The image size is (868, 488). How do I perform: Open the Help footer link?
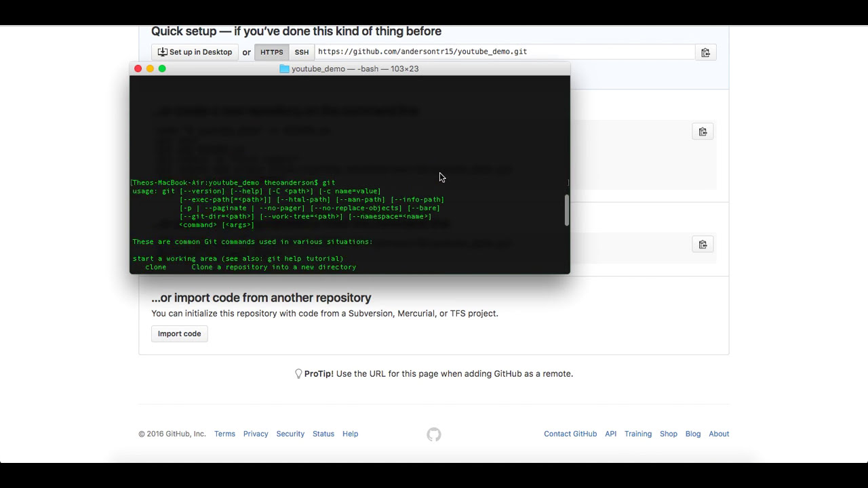tap(350, 434)
